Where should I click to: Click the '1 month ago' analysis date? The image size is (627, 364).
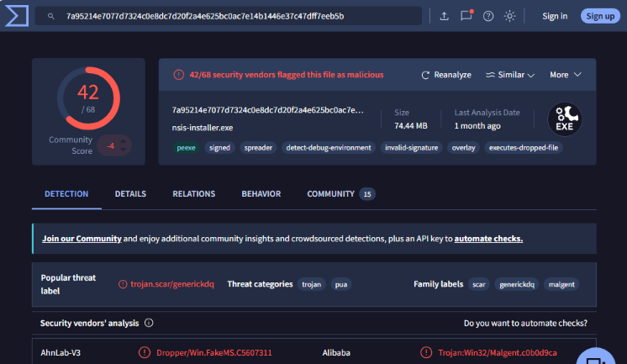[477, 125]
